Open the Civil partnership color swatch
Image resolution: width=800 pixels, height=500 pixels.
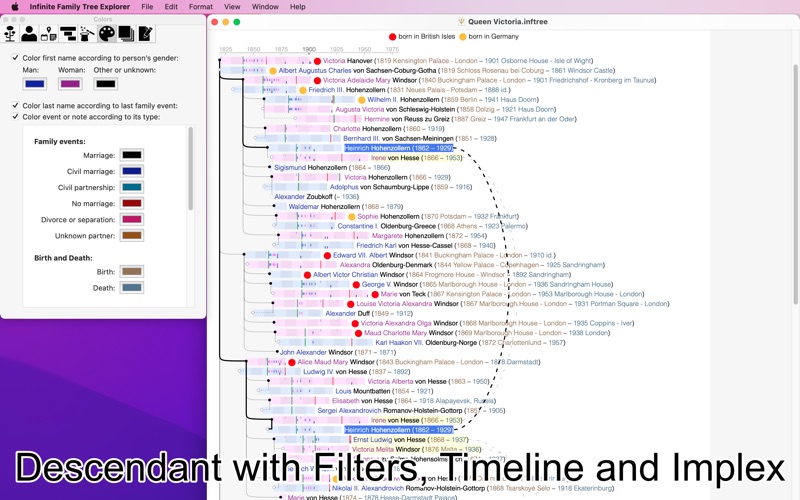(x=132, y=187)
